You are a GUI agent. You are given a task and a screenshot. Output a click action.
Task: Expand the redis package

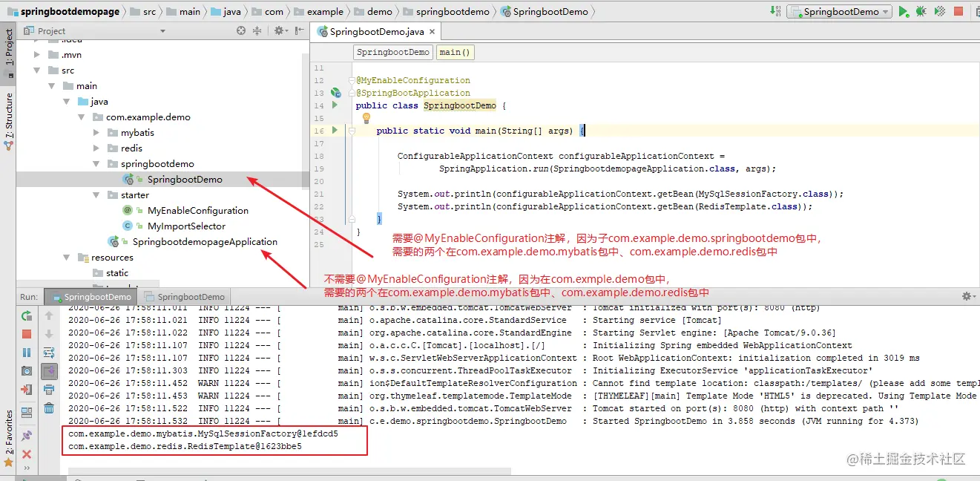(x=96, y=148)
